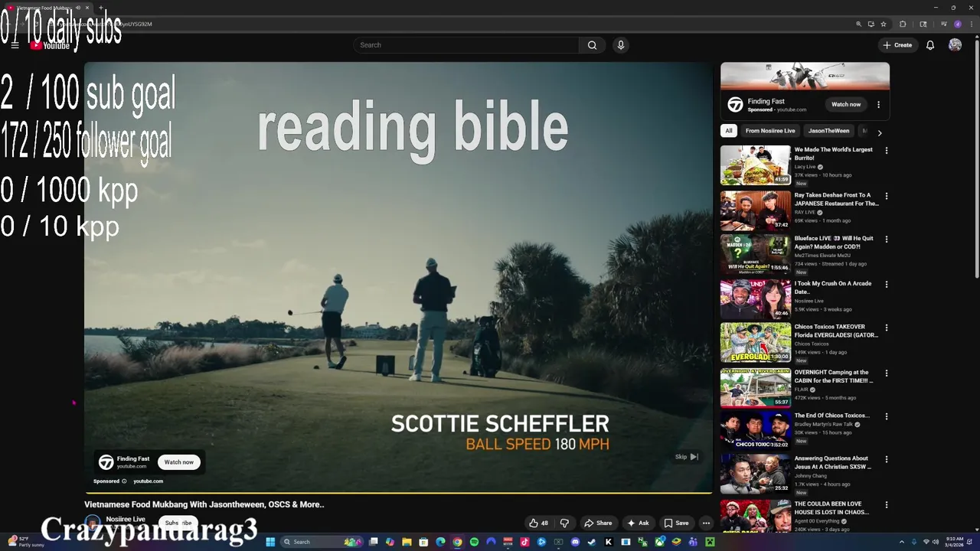Click the Windows taskbar Search box
The height and width of the screenshot is (551, 980).
[322, 542]
